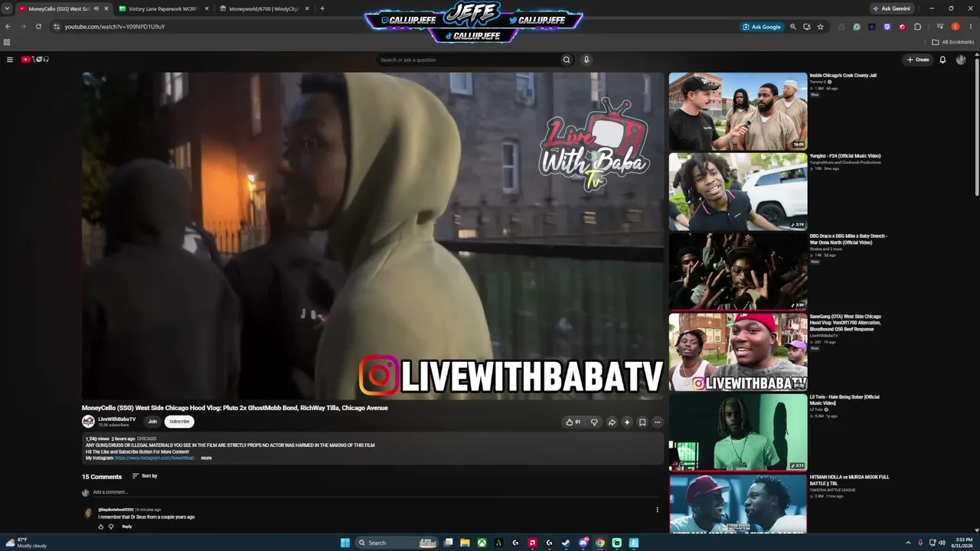The width and height of the screenshot is (980, 551).
Task: Click the zoom magnifier icon in address bar
Action: click(793, 27)
